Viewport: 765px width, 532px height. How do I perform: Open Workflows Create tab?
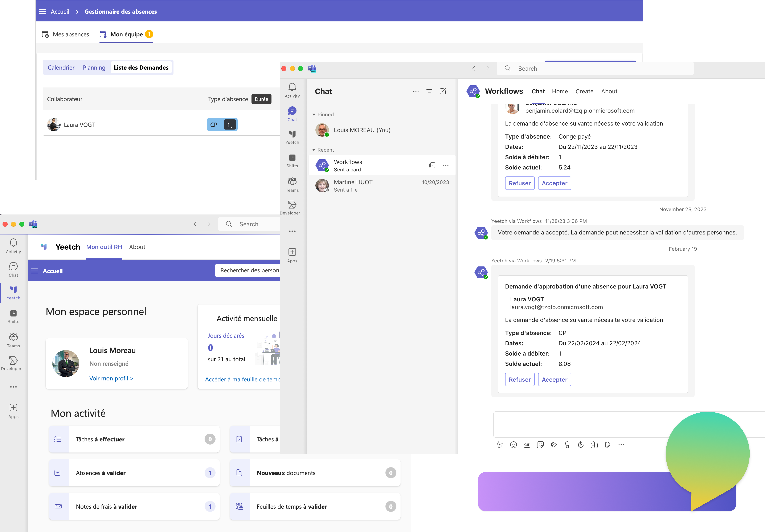pos(584,91)
